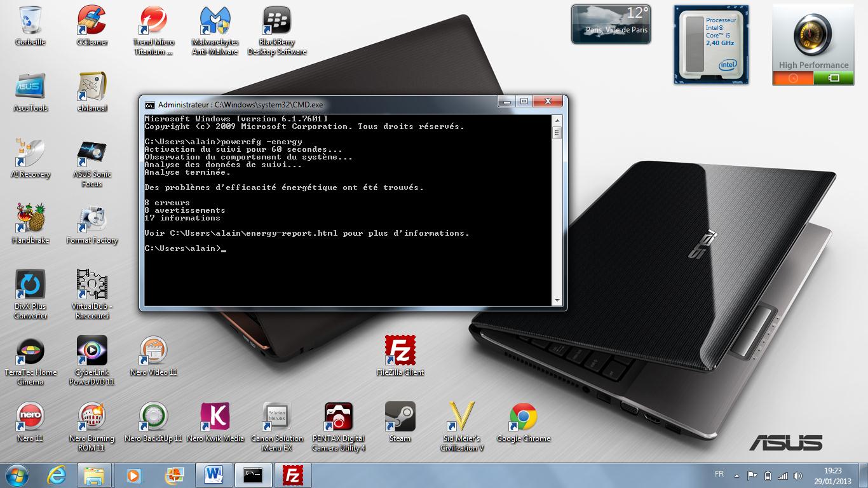Screen dimensions: 868x488
Task: Select the AI Recovery desktop icon
Action: point(31,158)
